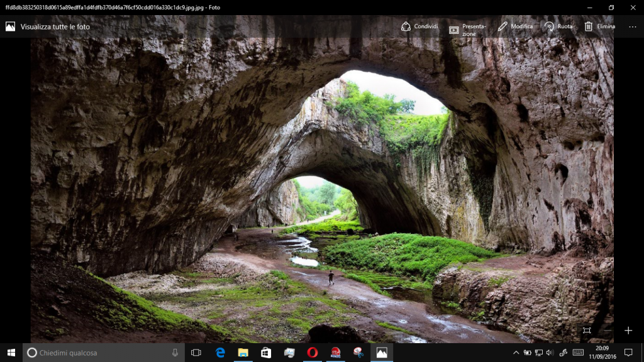Screen dimensions: 644x362
Task: Open the Start menu
Action: tap(12, 353)
